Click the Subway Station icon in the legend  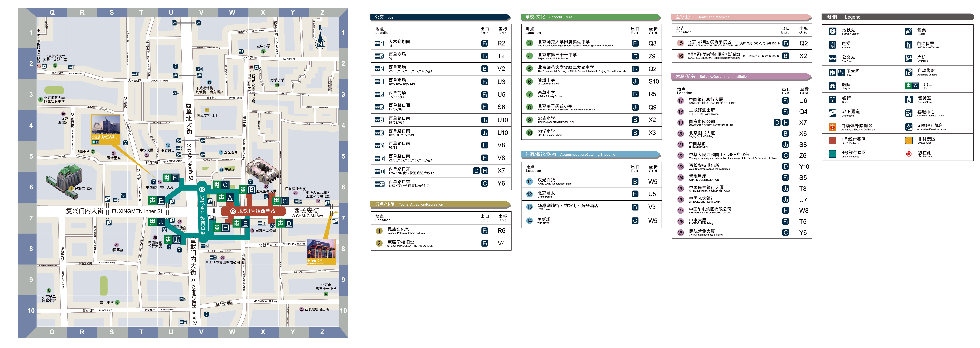(832, 32)
